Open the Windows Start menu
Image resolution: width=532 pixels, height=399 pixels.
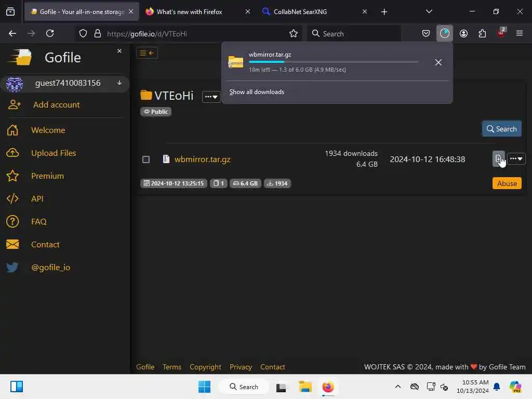(x=204, y=387)
